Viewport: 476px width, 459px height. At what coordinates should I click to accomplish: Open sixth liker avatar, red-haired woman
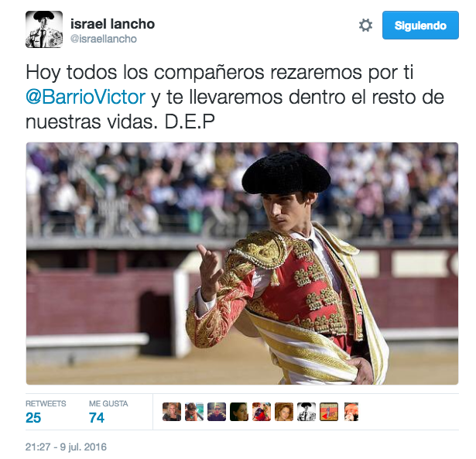click(284, 412)
